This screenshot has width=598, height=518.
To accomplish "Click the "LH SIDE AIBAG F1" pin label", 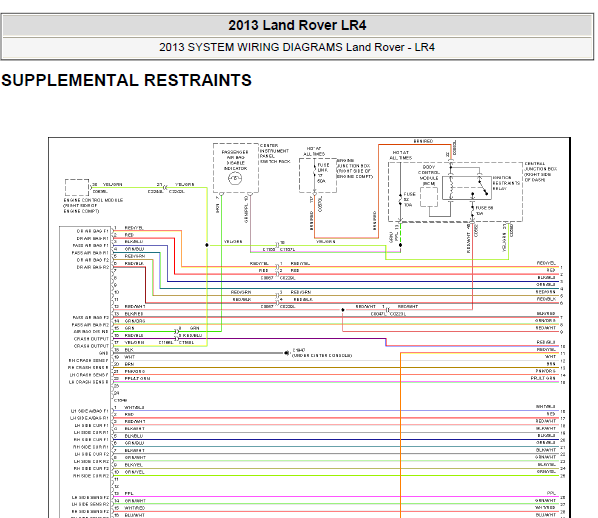I will click(90, 411).
